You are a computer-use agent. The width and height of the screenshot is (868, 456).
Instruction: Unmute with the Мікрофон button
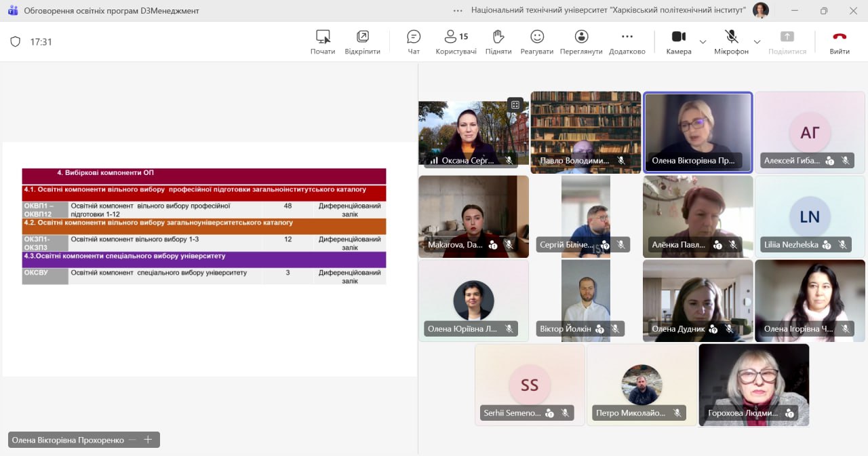pyautogui.click(x=731, y=41)
